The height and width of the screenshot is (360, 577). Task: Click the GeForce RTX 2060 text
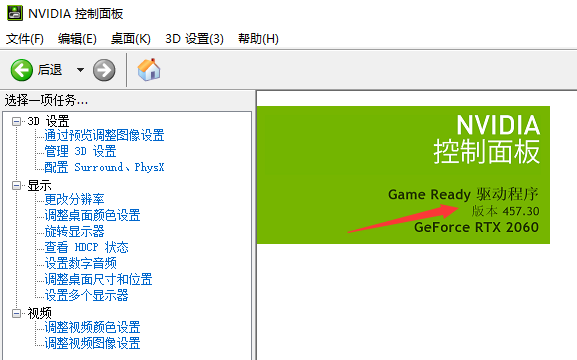(477, 227)
